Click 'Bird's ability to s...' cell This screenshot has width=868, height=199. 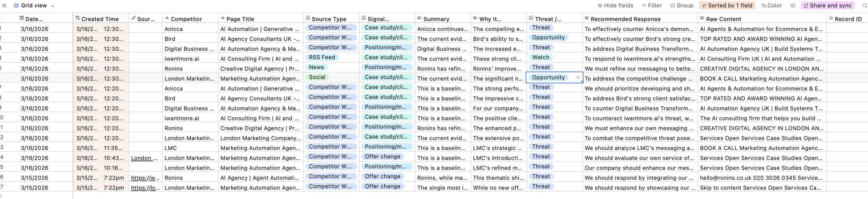tap(499, 39)
